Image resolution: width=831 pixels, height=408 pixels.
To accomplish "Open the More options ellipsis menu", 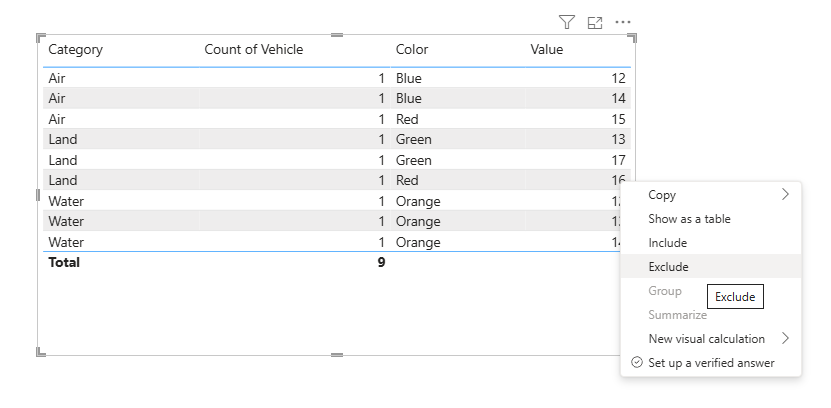I will [x=623, y=22].
